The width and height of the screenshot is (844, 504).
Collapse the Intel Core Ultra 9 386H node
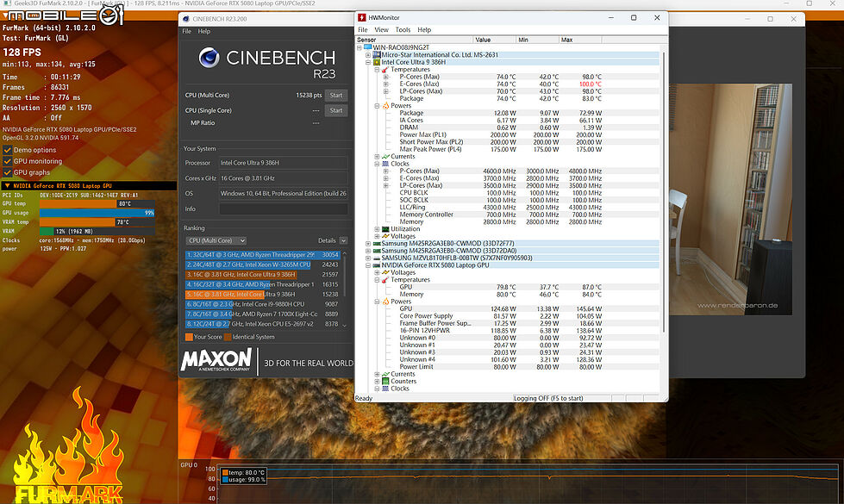tap(368, 62)
